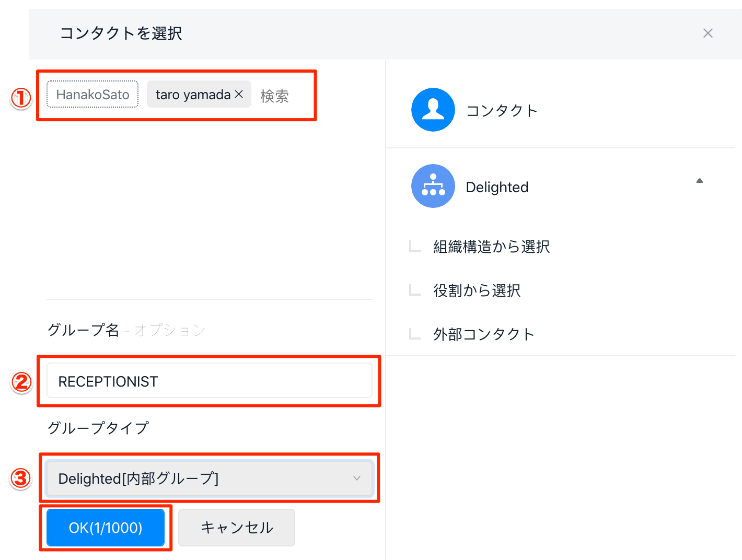Click the キャンセル button
This screenshot has width=742, height=560.
coord(237,528)
